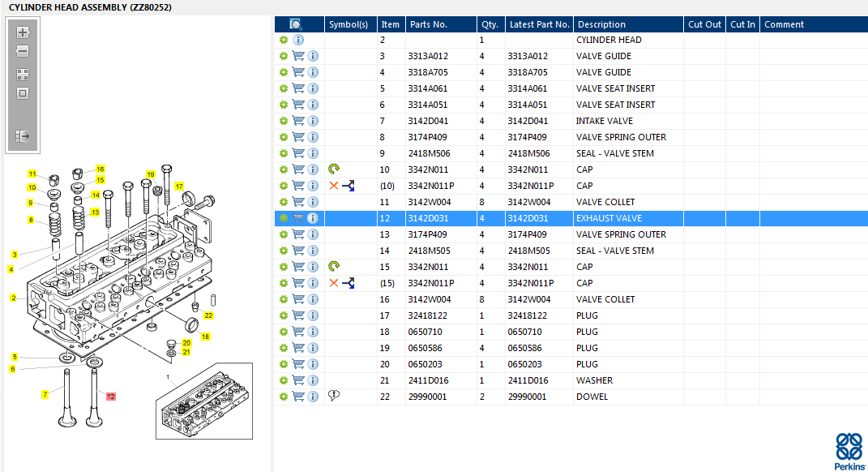Click part number 0650586 in item 19
This screenshot has height=472, width=868.
[425, 349]
